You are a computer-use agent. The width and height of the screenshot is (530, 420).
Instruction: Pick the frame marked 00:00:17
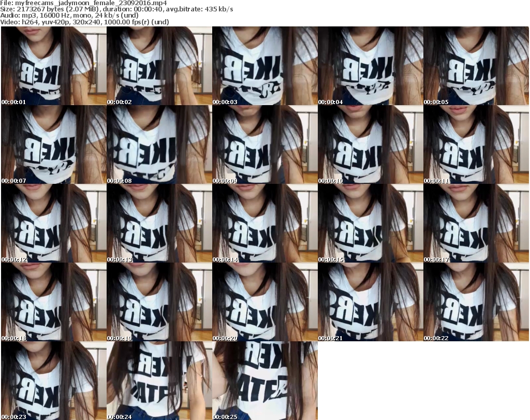pyautogui.click(x=476, y=223)
